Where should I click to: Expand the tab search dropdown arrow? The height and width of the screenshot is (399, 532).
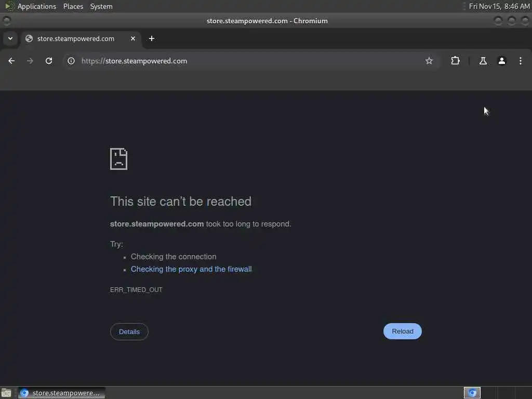pyautogui.click(x=10, y=38)
